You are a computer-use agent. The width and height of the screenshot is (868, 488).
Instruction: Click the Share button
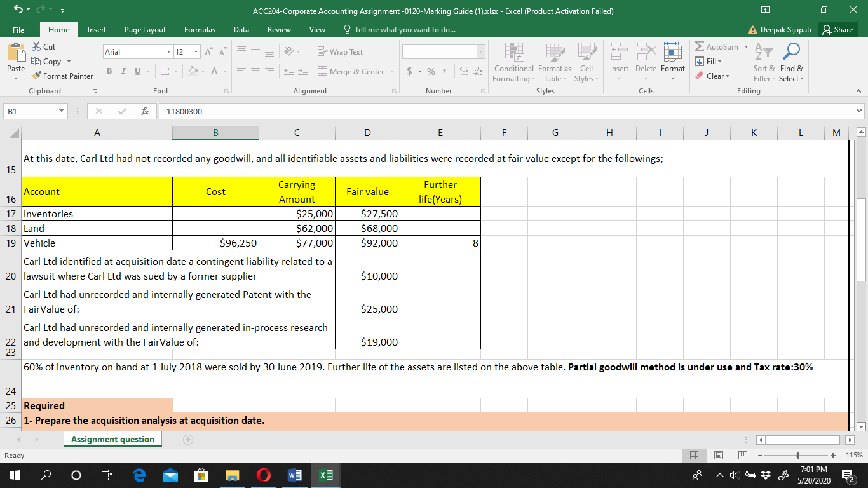coord(837,30)
